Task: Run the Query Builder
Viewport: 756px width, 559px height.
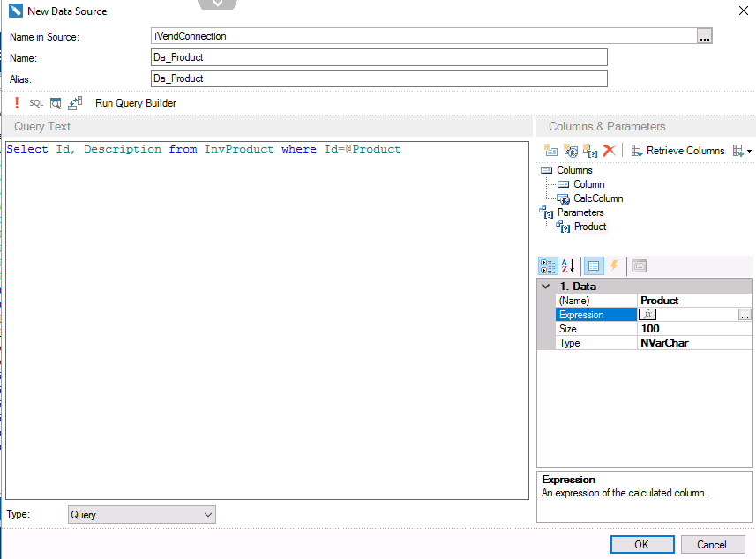Action: pos(136,103)
